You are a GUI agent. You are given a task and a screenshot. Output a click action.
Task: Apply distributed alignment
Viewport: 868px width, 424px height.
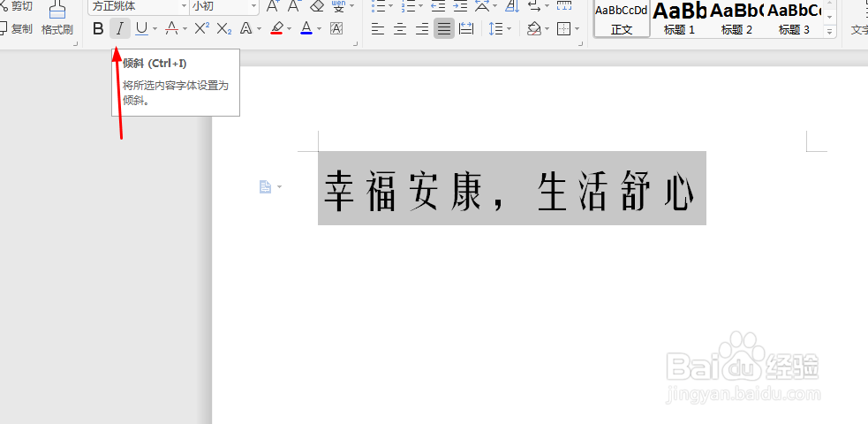click(x=466, y=29)
